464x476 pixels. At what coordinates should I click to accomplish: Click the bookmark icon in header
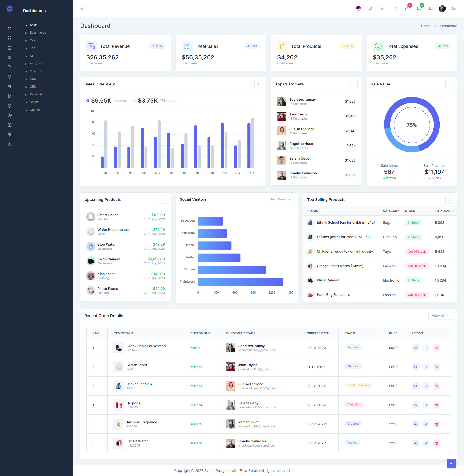[x=431, y=8]
